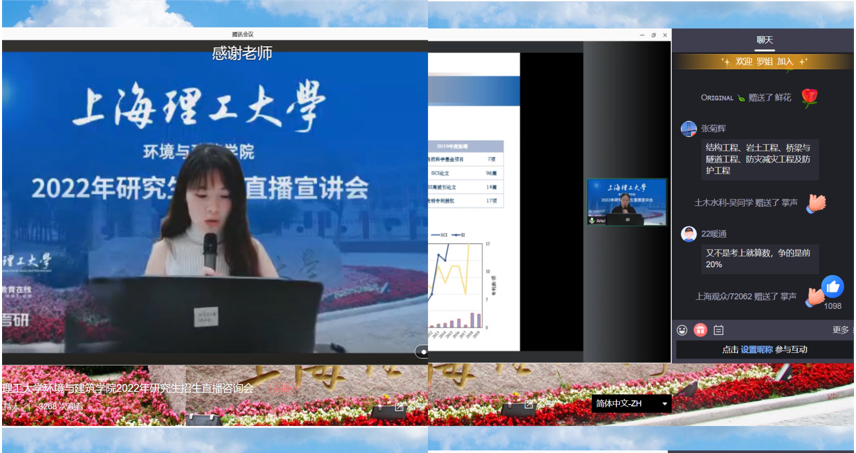
Task: Click the speaker video thumbnail in meeting window
Action: click(627, 202)
